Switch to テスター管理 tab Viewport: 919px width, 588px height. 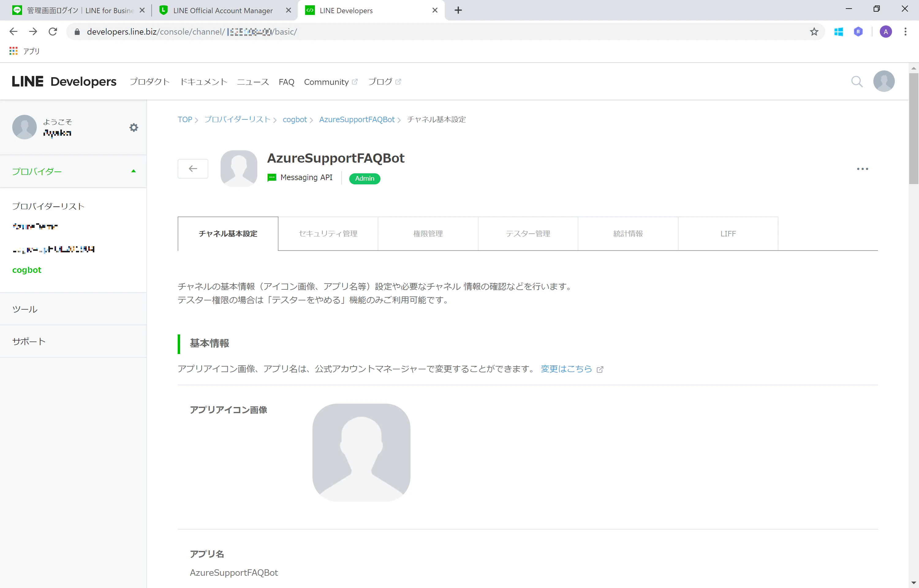point(528,234)
